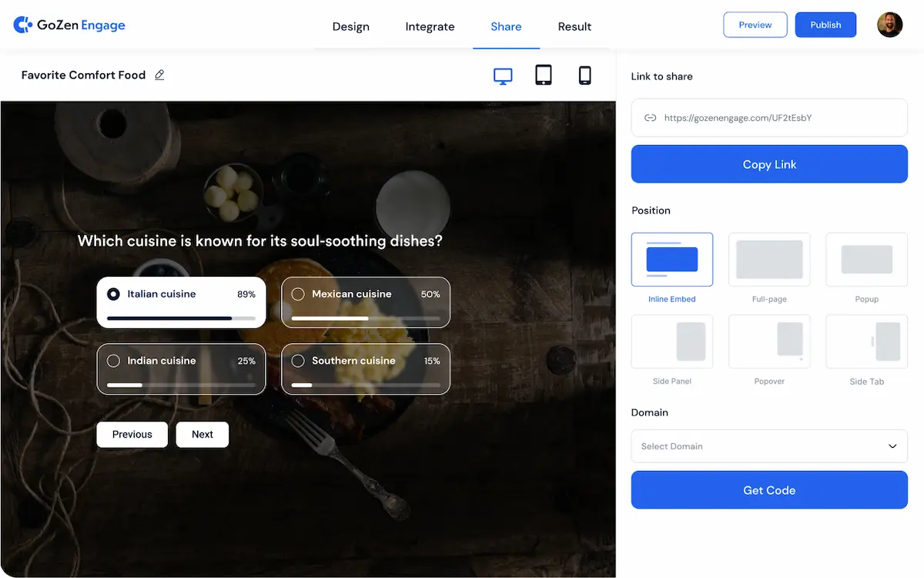Select the Italian cuisine radio option
The image size is (924, 578).
[x=114, y=294]
